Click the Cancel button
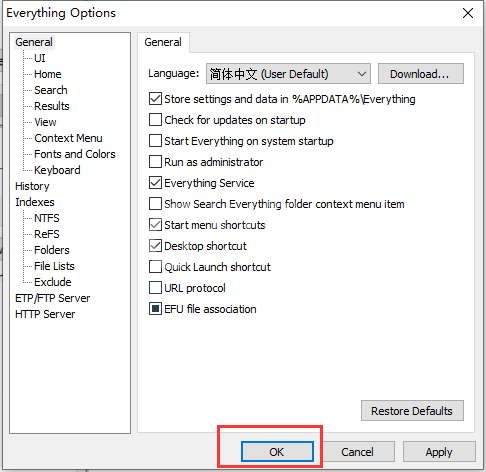Viewport: 486px width, 472px height. (357, 452)
